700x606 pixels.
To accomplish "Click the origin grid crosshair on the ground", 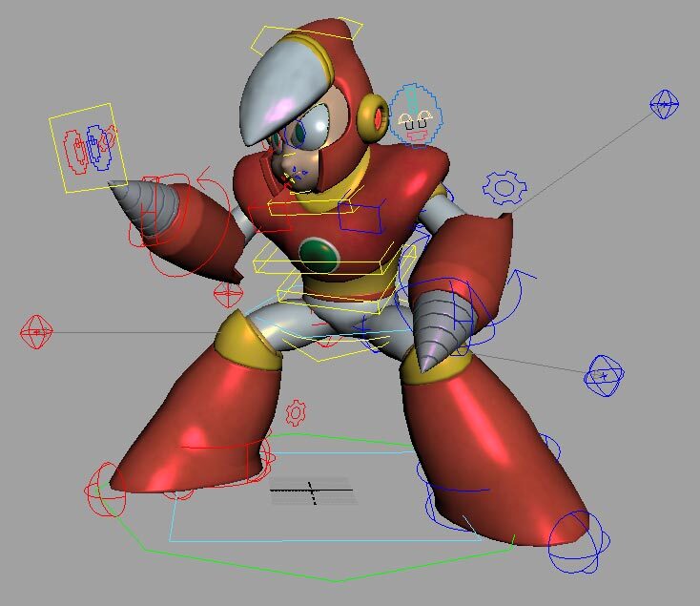I will point(312,491).
